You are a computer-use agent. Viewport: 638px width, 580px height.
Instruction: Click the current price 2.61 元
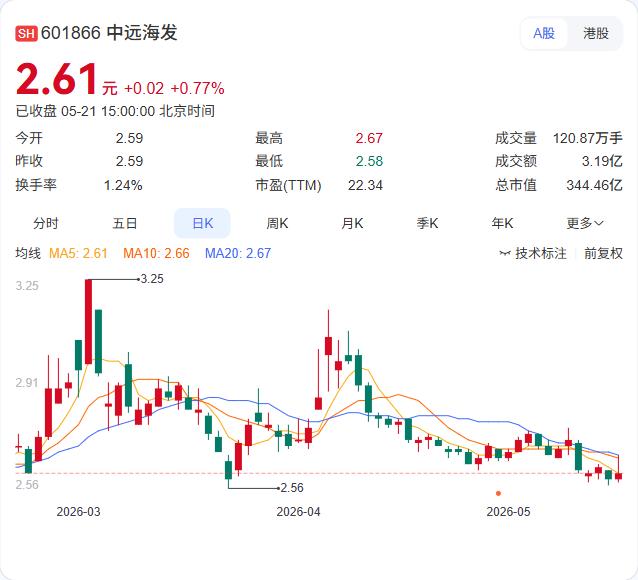(x=67, y=80)
